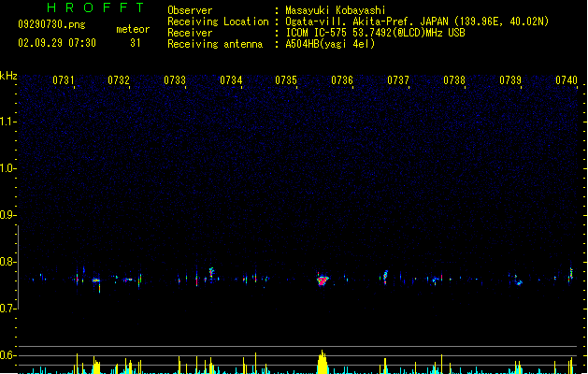Click the 0.8 kHz frequency label
588x374 pixels.
[x=7, y=262]
